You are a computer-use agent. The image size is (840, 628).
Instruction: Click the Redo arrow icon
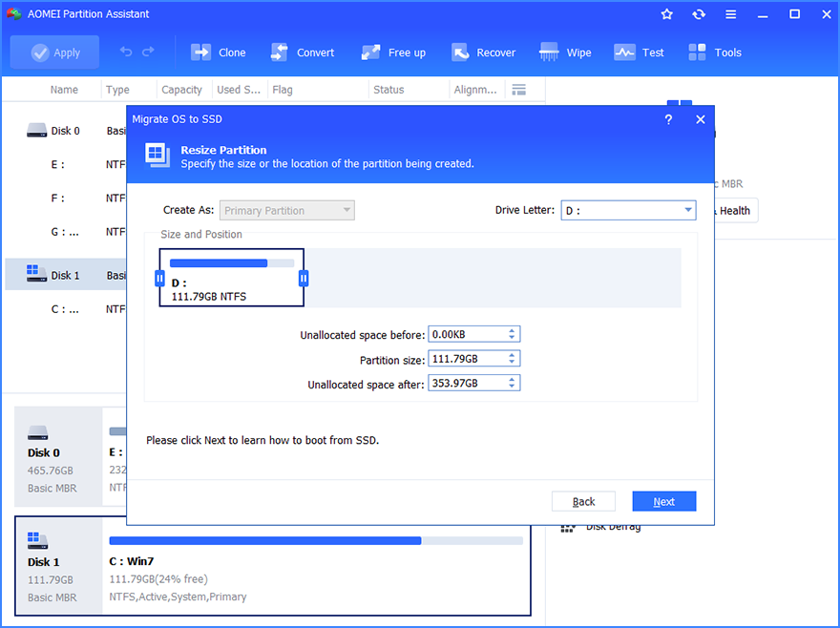point(148,52)
